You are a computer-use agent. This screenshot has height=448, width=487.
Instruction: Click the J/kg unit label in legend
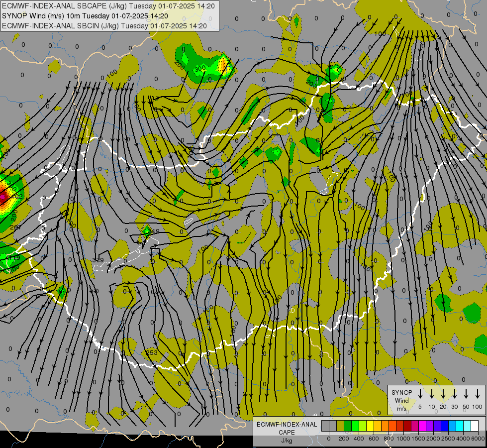(287, 441)
